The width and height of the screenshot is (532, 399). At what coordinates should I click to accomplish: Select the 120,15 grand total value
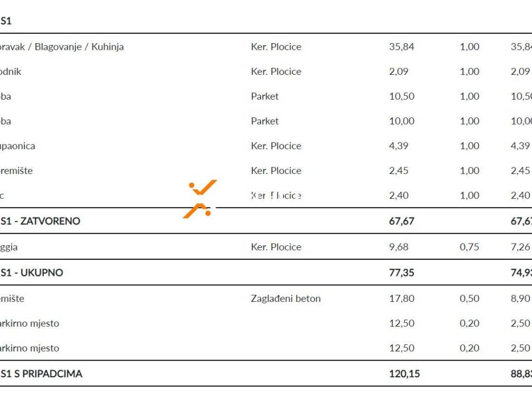point(404,374)
